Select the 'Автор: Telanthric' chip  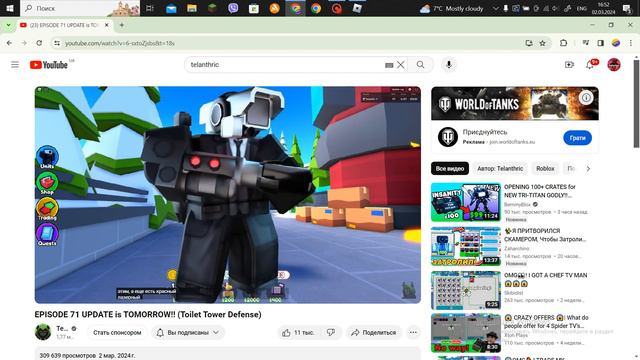(500, 169)
